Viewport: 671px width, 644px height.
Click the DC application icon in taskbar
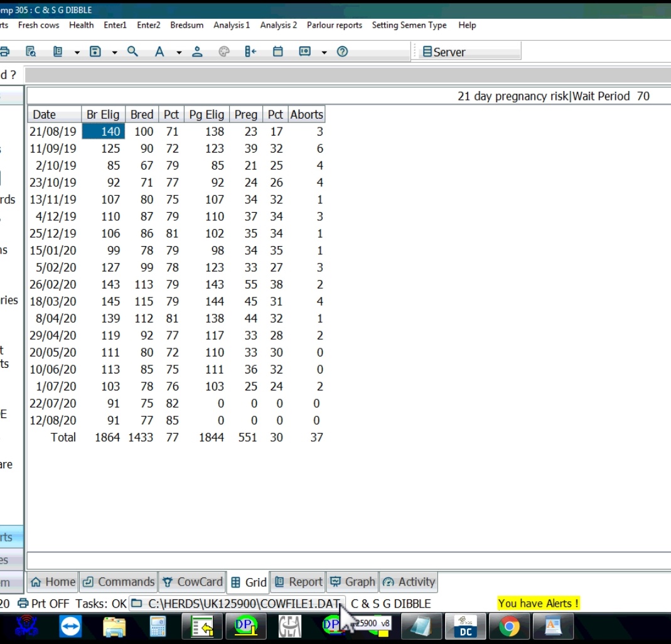click(x=465, y=626)
